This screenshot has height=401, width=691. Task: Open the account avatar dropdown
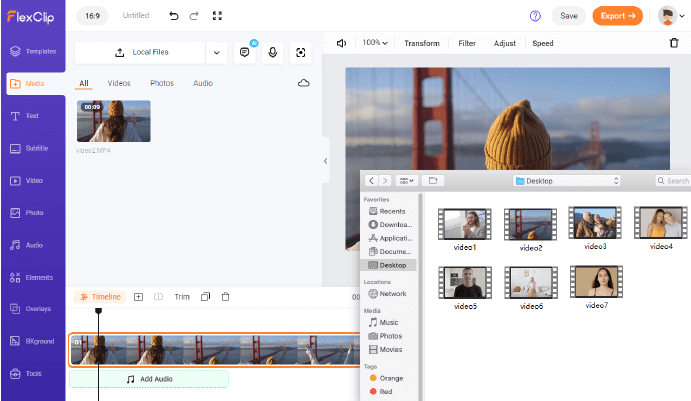(671, 16)
